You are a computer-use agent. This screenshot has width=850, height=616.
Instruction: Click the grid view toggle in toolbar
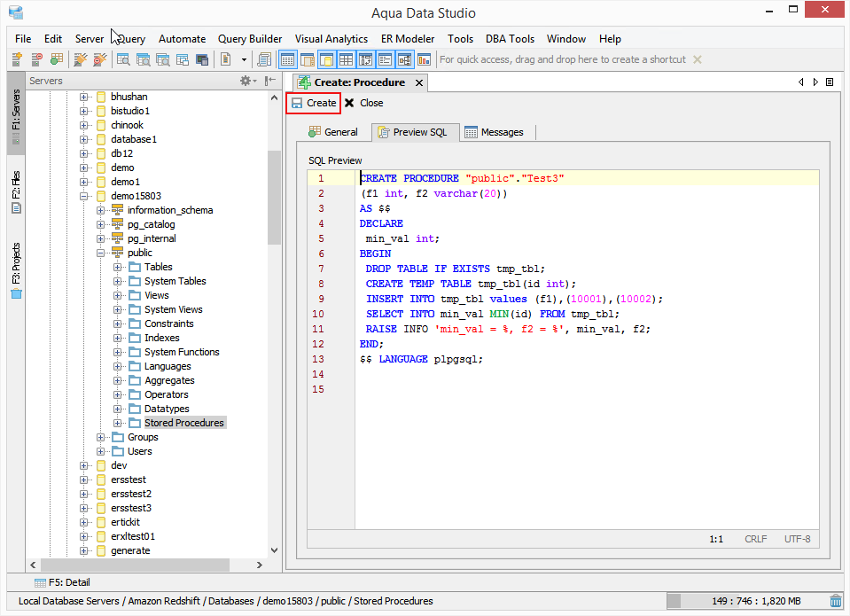(346, 59)
